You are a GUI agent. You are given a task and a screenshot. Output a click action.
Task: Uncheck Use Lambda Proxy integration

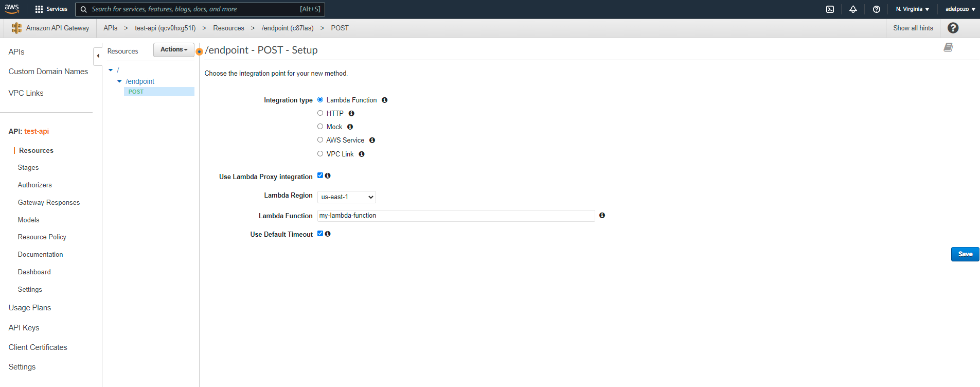click(x=320, y=175)
